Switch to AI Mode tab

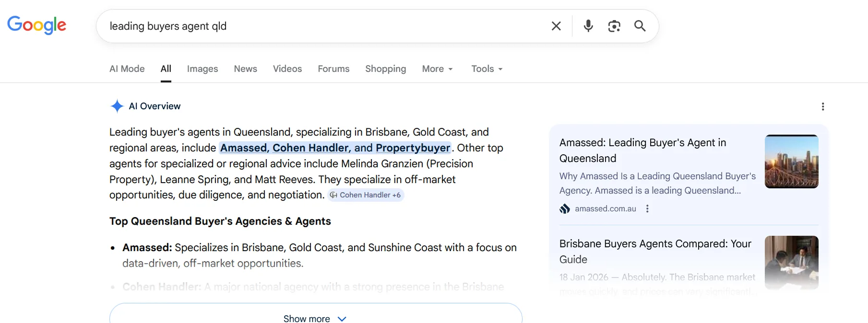click(x=127, y=69)
